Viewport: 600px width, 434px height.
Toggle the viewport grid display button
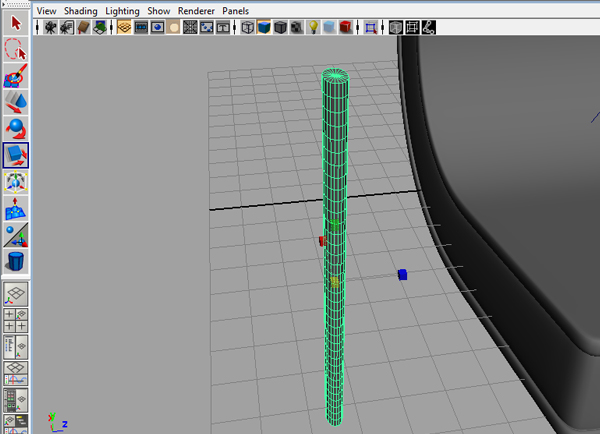[x=125, y=27]
